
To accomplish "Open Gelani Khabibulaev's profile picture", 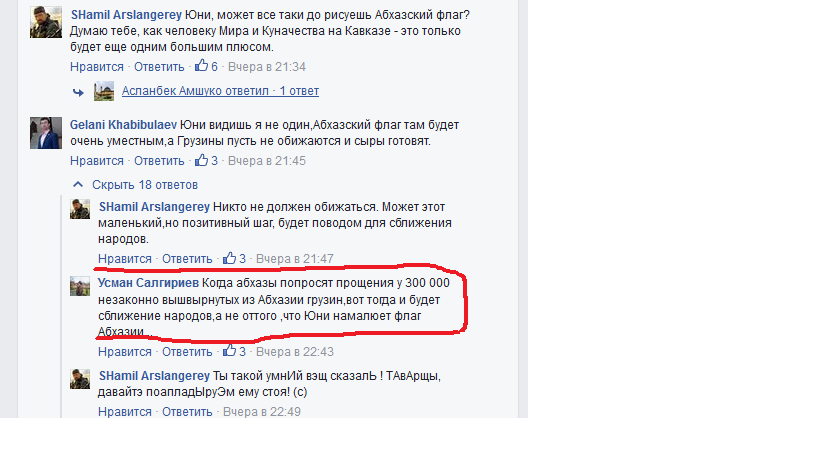I will [x=46, y=133].
